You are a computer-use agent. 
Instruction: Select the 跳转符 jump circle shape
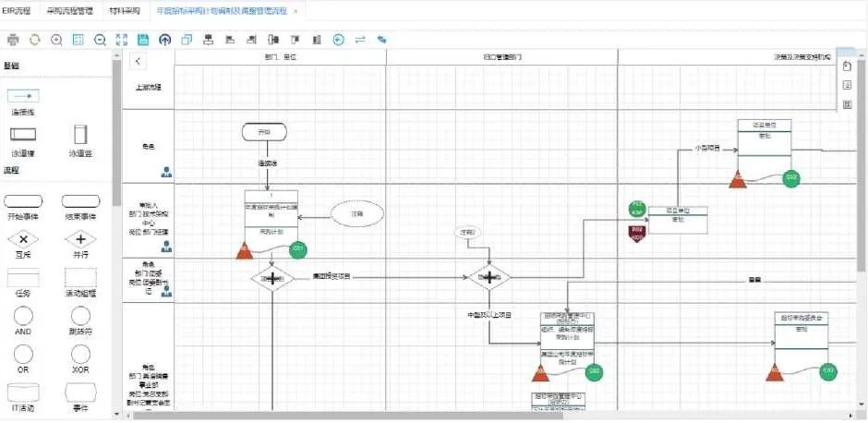(81, 316)
